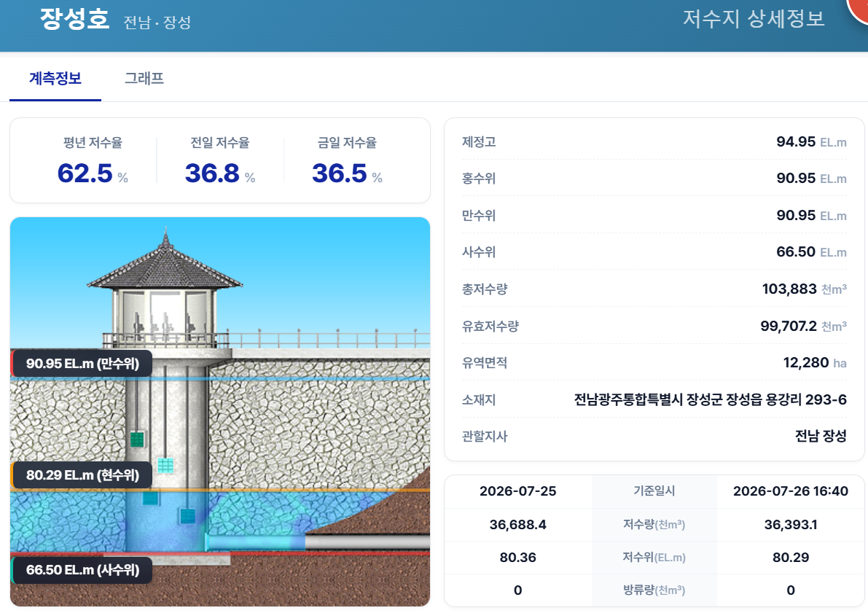Click the 총저수량 value 103,883

click(789, 289)
